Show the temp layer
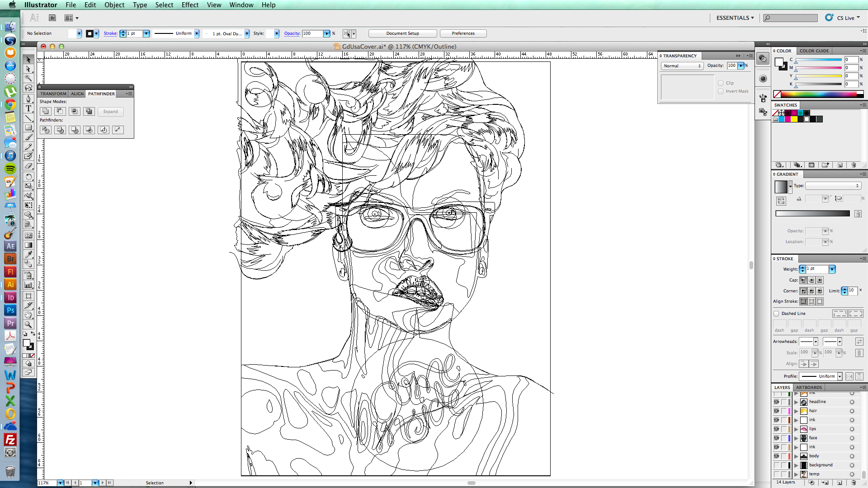 [x=776, y=474]
